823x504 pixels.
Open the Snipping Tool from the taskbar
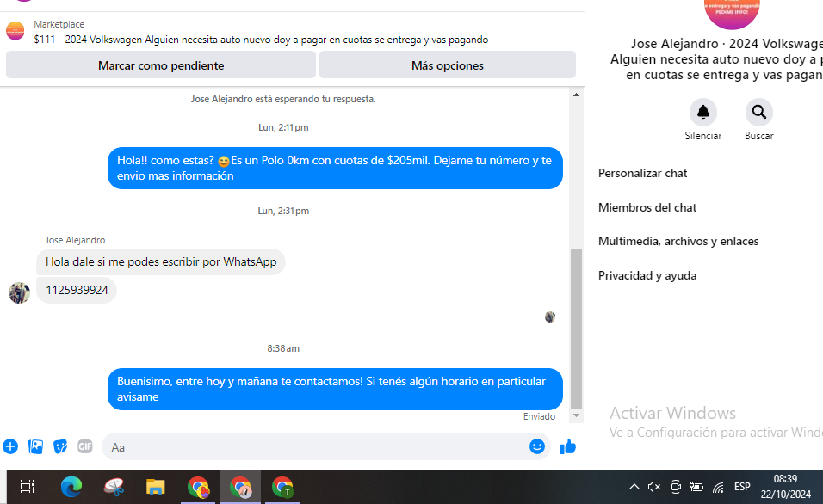(x=114, y=487)
